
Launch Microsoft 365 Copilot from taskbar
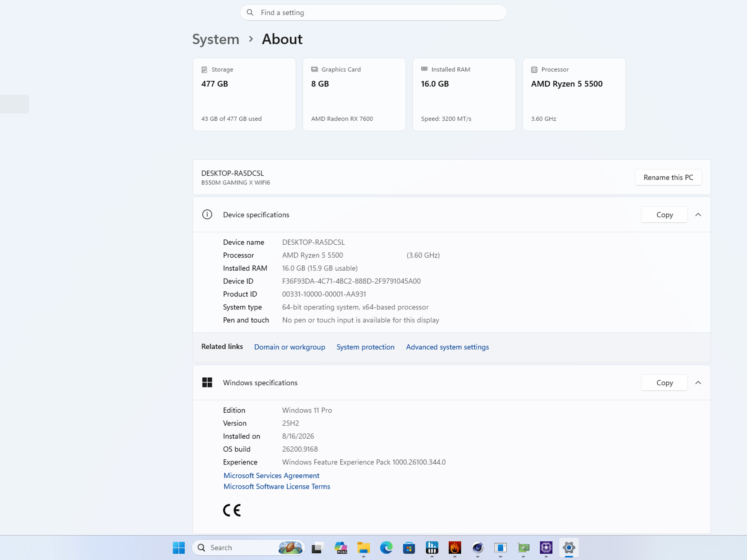tap(341, 548)
